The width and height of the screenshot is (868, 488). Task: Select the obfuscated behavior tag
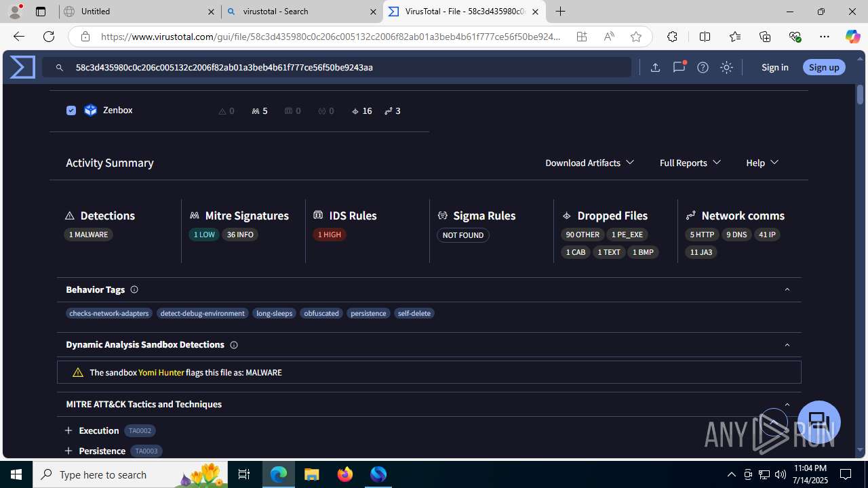click(x=321, y=313)
